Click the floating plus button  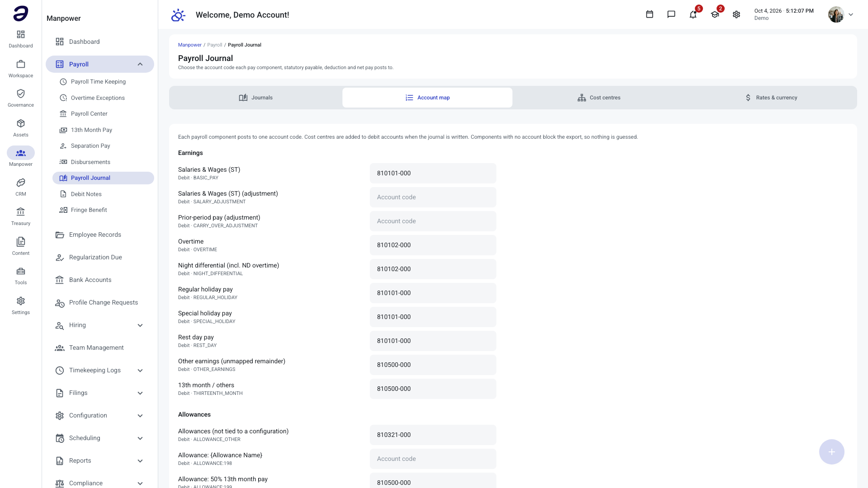[831, 452]
